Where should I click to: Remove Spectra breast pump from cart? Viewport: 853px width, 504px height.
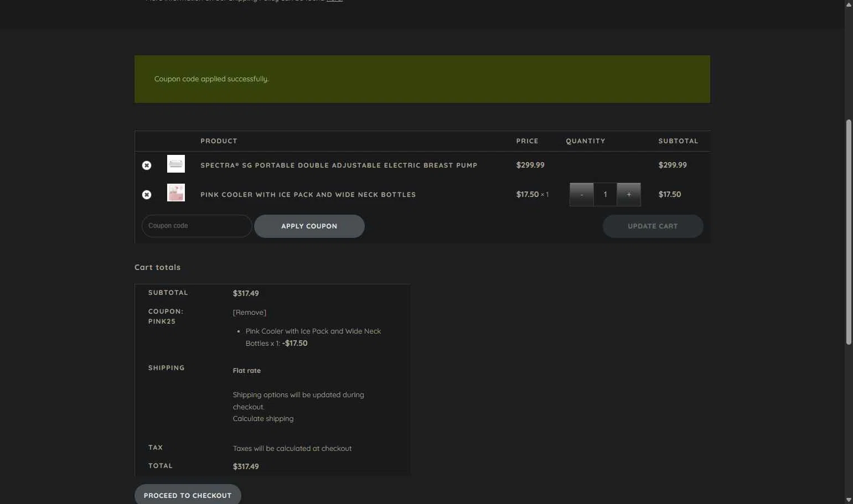point(147,165)
